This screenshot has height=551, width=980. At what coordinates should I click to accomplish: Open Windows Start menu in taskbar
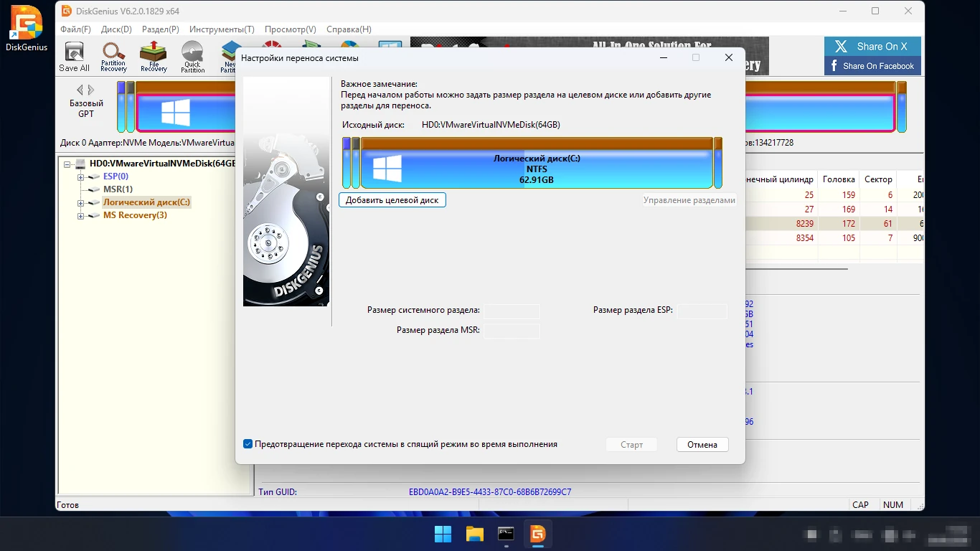click(443, 534)
